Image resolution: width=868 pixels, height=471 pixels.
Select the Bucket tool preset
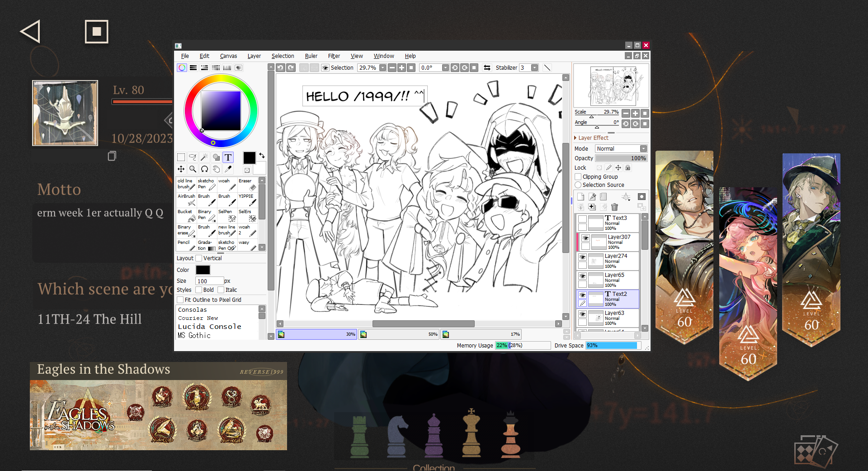(186, 215)
